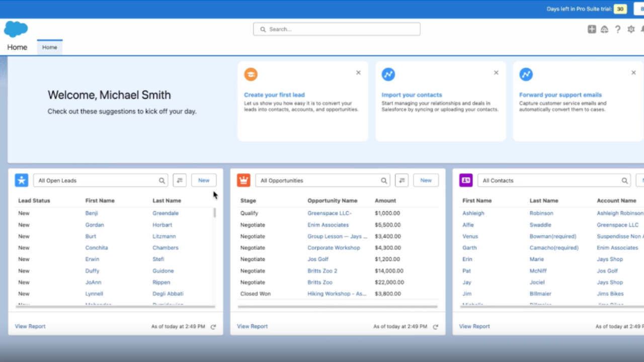Click the Salesforce cloud logo
This screenshot has height=362, width=644.
click(x=16, y=30)
